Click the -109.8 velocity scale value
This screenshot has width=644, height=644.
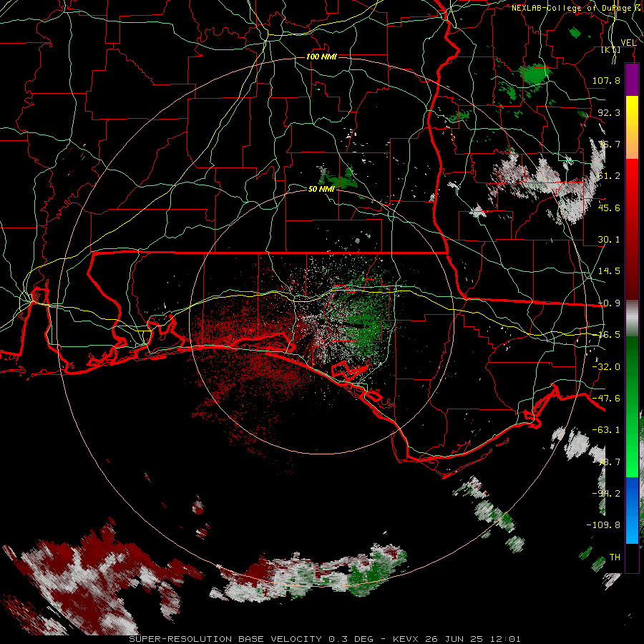(x=603, y=525)
